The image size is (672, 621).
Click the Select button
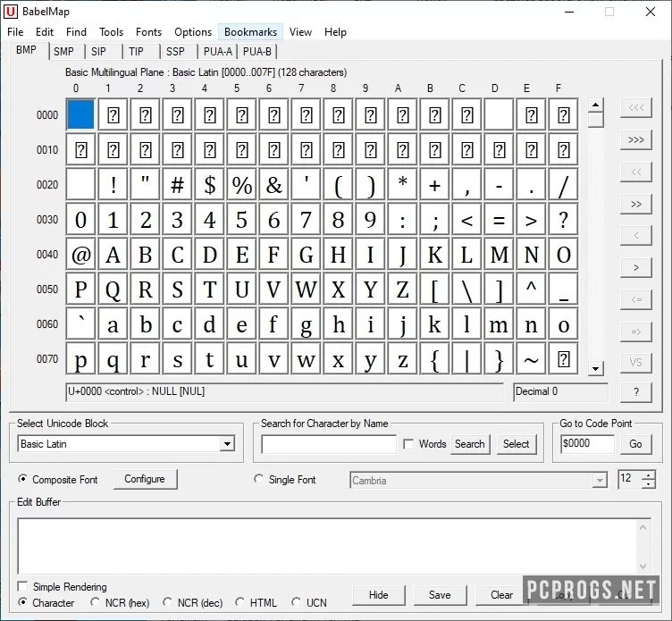pyautogui.click(x=516, y=444)
